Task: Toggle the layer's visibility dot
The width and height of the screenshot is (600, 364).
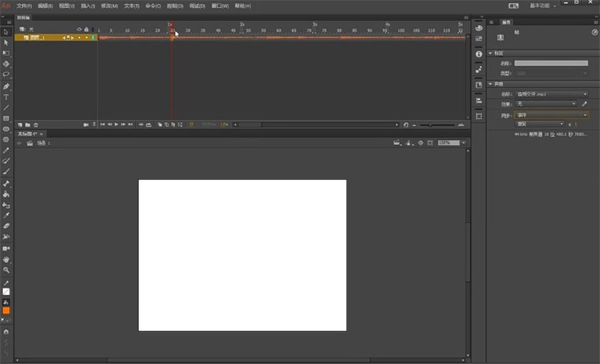Action: (x=79, y=37)
